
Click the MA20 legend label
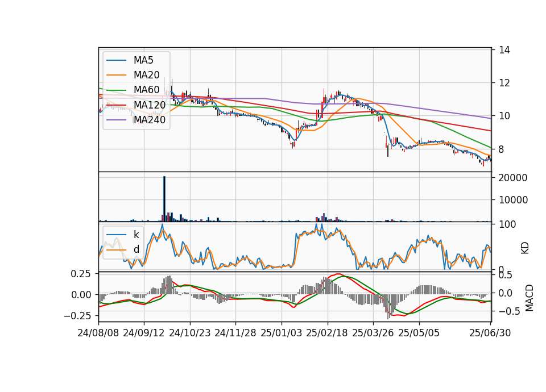coord(146,75)
